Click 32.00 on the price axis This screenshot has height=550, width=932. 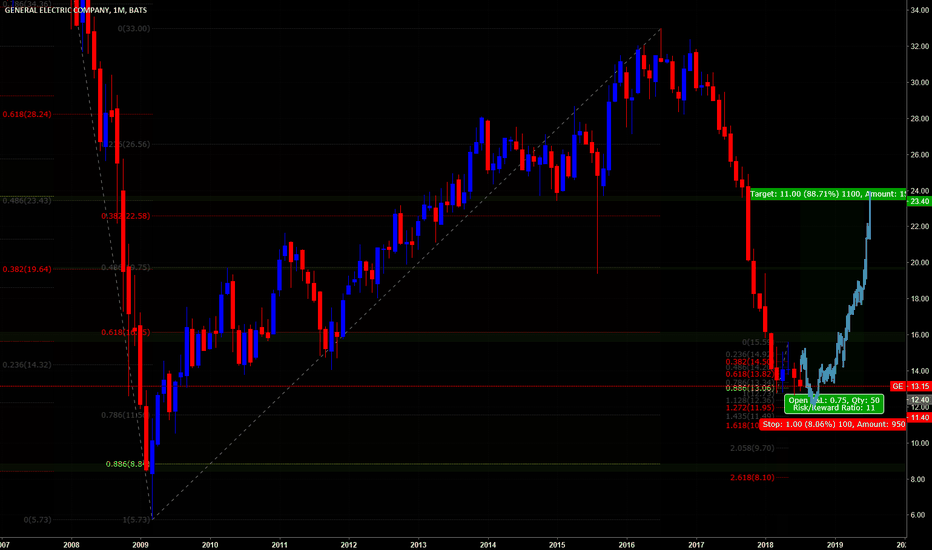point(920,46)
